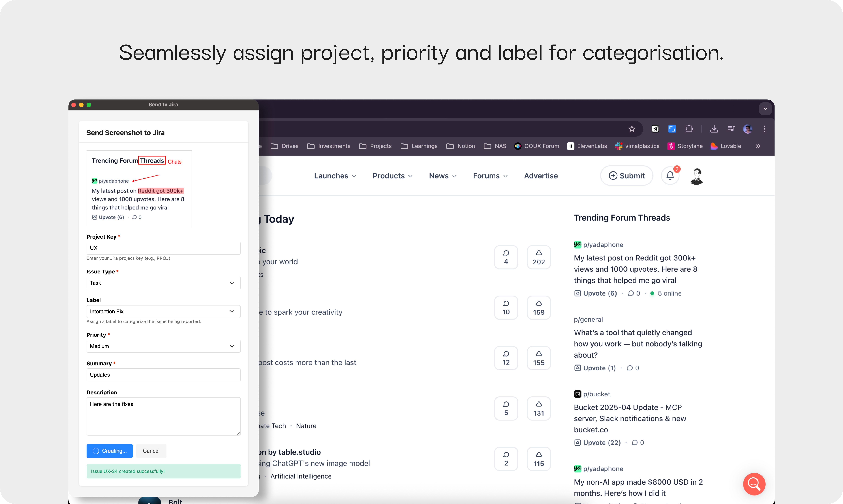Viewport: 843px width, 504px height.
Task: Open the Lovable bookmark
Action: pyautogui.click(x=726, y=146)
